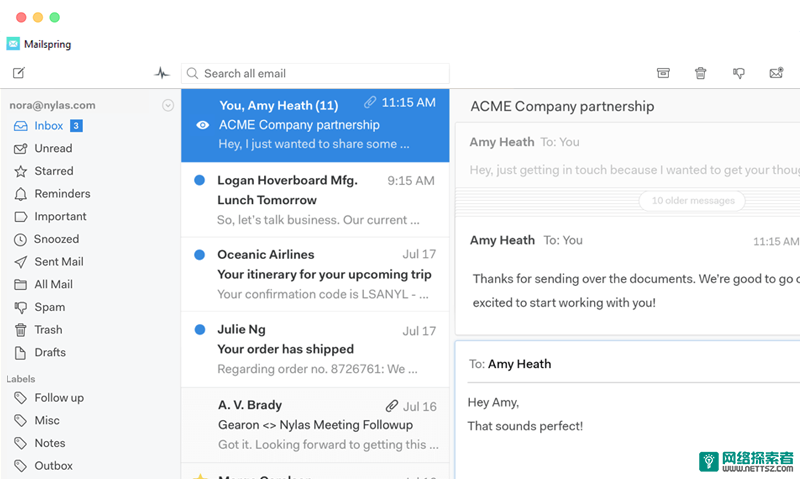
Task: Click the compose new message icon
Action: pyautogui.click(x=19, y=73)
